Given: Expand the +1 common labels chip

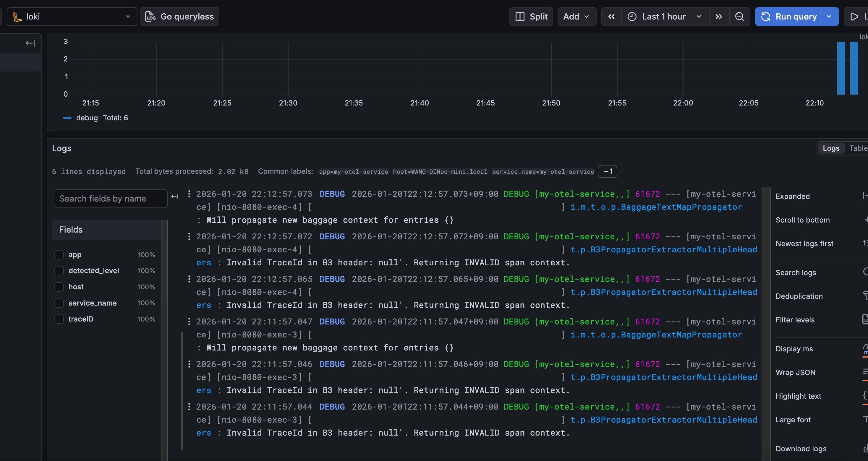Looking at the screenshot, I should tap(607, 171).
